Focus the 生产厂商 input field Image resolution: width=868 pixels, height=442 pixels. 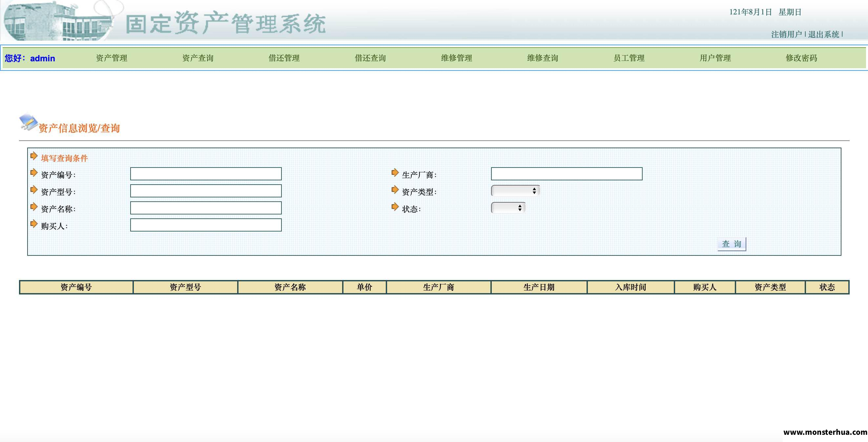[x=567, y=174]
